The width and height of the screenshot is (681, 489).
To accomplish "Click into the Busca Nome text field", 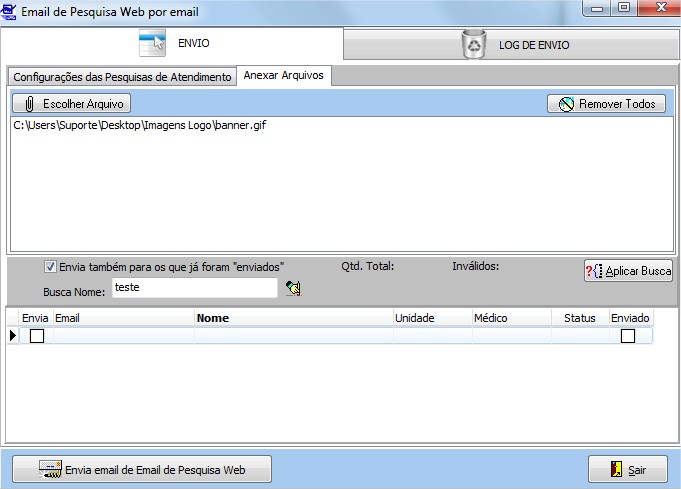I will click(x=193, y=288).
